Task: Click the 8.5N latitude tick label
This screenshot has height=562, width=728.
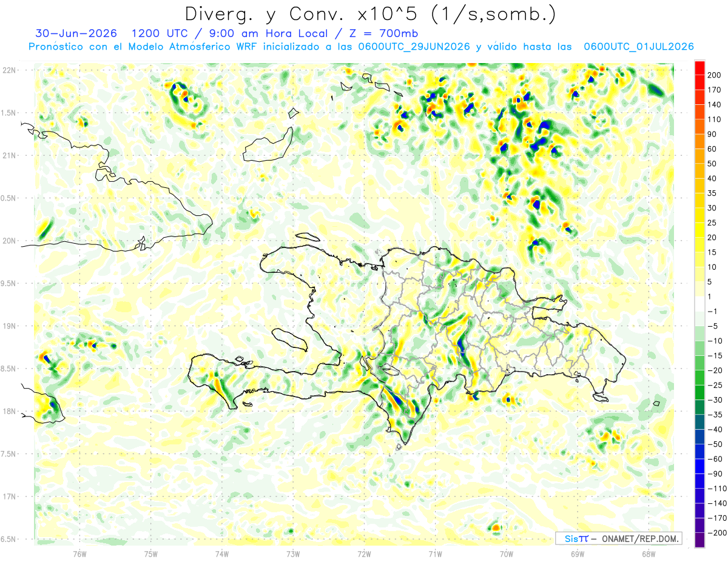Action: pos(9,369)
